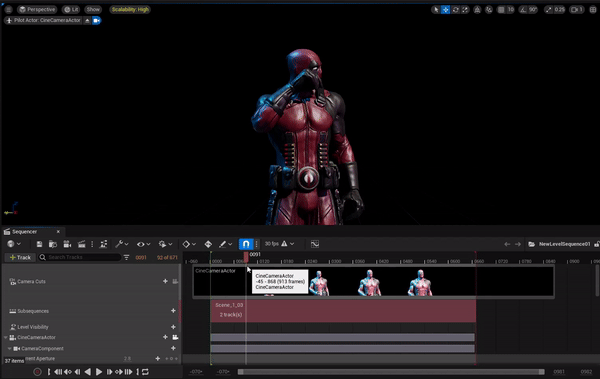Click the + Track button

pos(20,257)
